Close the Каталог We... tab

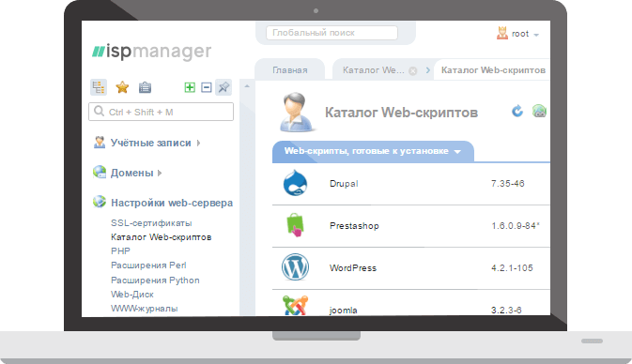pyautogui.click(x=413, y=71)
